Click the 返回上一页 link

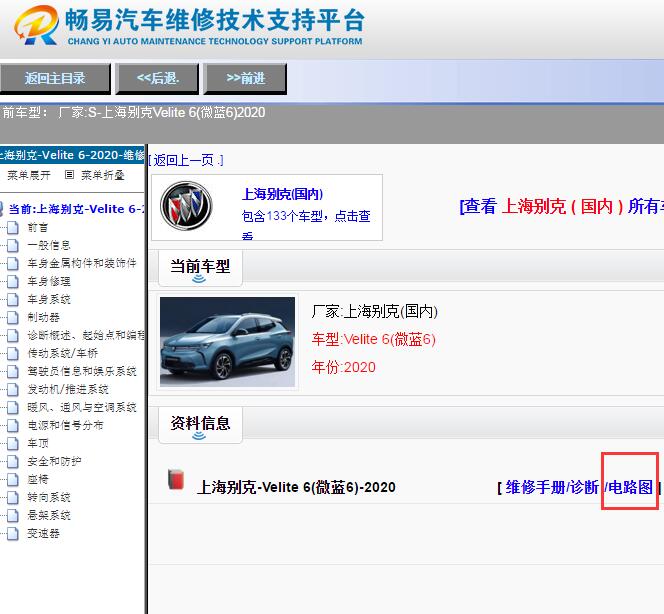(x=186, y=160)
